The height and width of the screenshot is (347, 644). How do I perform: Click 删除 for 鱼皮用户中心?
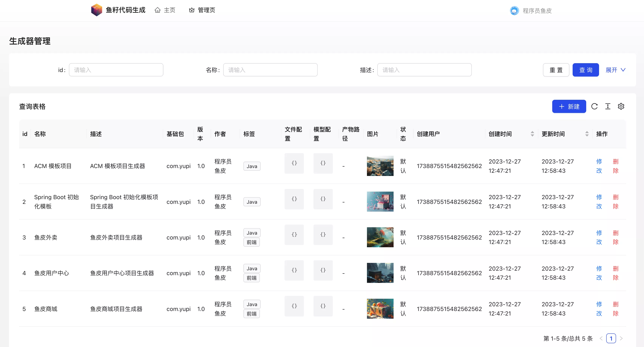pyautogui.click(x=615, y=273)
